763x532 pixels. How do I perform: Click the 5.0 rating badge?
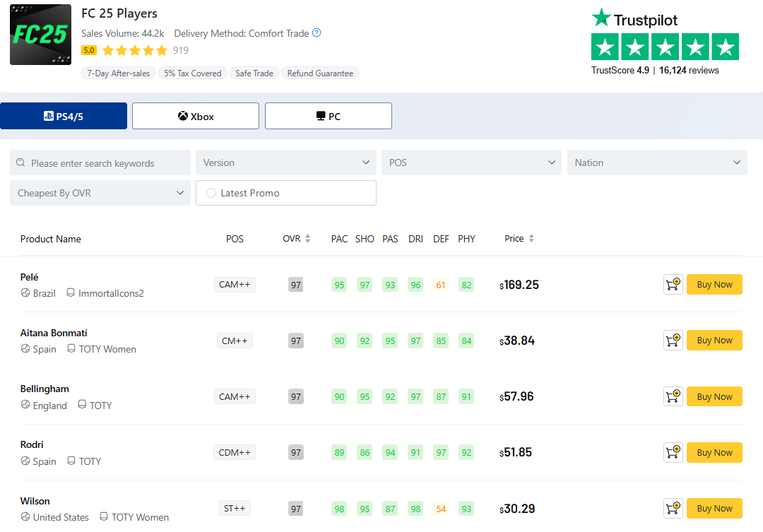pyautogui.click(x=89, y=50)
